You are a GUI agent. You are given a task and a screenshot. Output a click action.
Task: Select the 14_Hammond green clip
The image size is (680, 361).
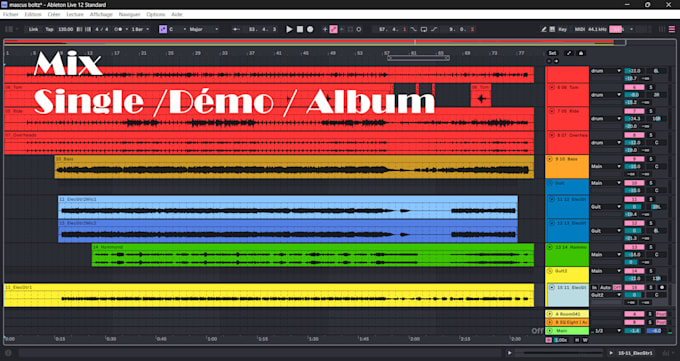pyautogui.click(x=313, y=255)
